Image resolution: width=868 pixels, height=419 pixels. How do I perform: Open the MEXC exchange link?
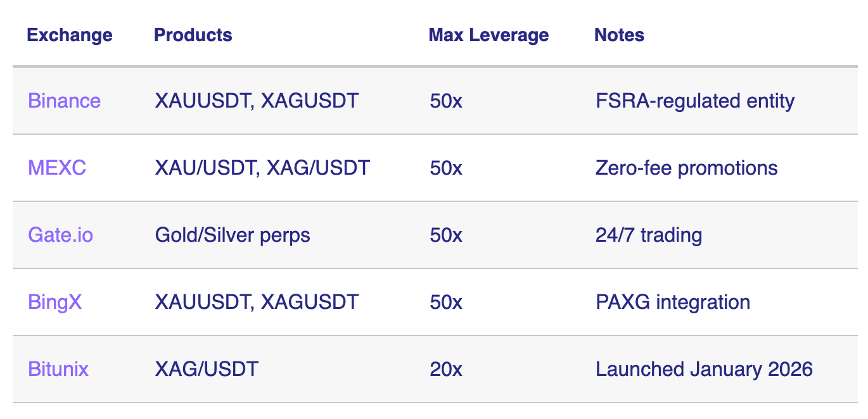pos(57,168)
